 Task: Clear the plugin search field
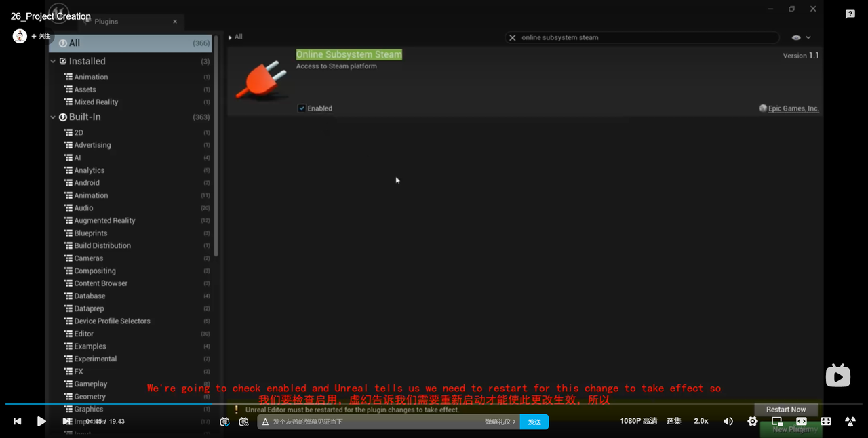point(513,38)
